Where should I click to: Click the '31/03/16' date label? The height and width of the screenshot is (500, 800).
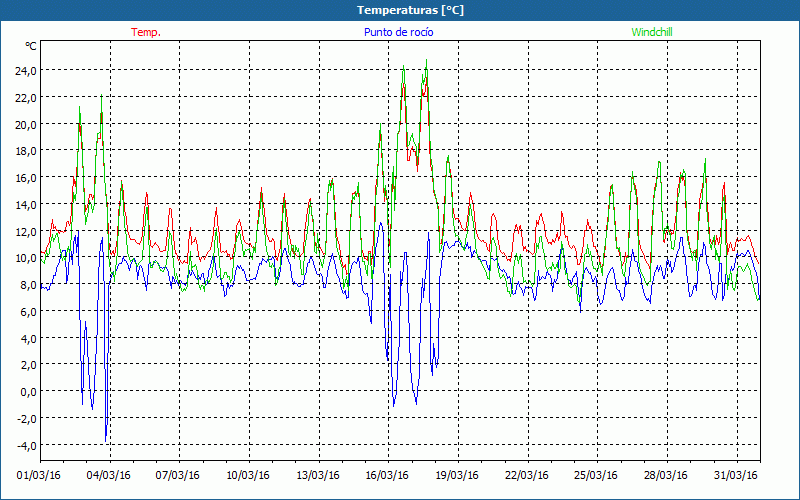tap(736, 476)
